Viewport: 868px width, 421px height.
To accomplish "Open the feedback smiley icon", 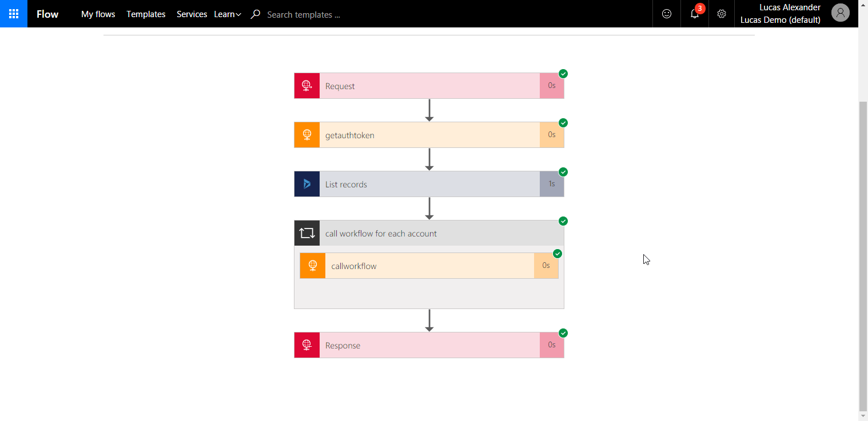I will pyautogui.click(x=666, y=13).
